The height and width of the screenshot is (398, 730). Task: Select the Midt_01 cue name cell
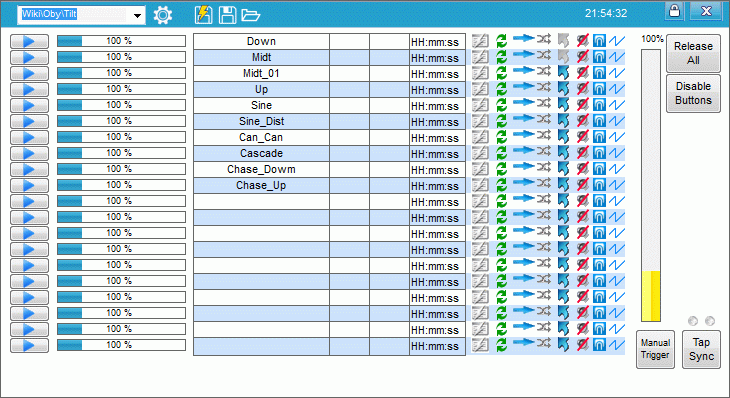261,74
